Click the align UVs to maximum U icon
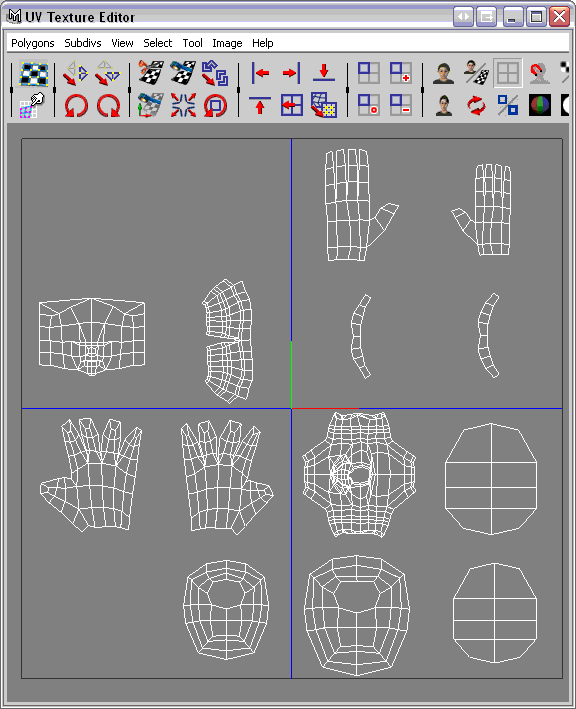Image resolution: width=576 pixels, height=709 pixels. pyautogui.click(x=292, y=73)
